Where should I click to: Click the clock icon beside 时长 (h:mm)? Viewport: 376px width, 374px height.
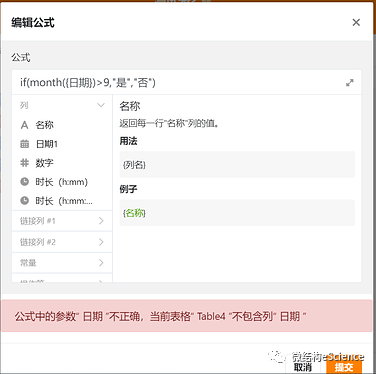25,182
